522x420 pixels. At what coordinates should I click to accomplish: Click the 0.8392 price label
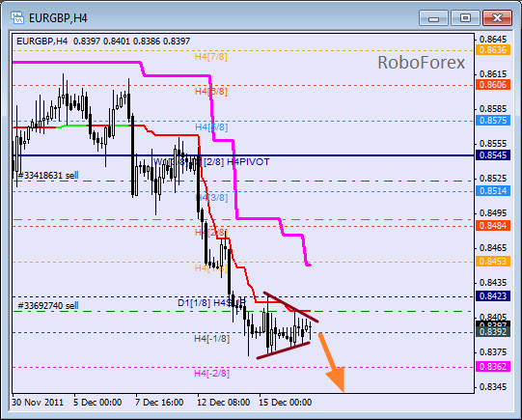(493, 332)
